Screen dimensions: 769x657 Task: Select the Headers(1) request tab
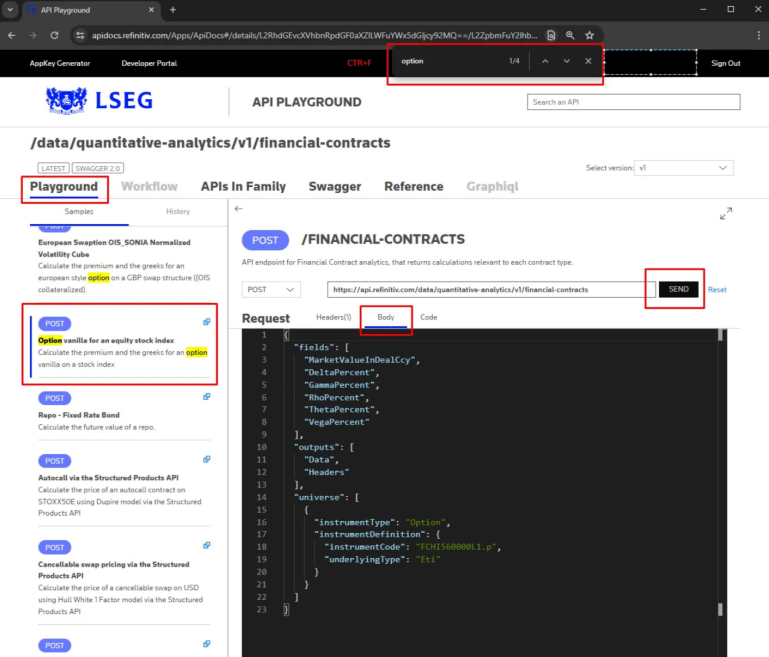[x=333, y=317]
